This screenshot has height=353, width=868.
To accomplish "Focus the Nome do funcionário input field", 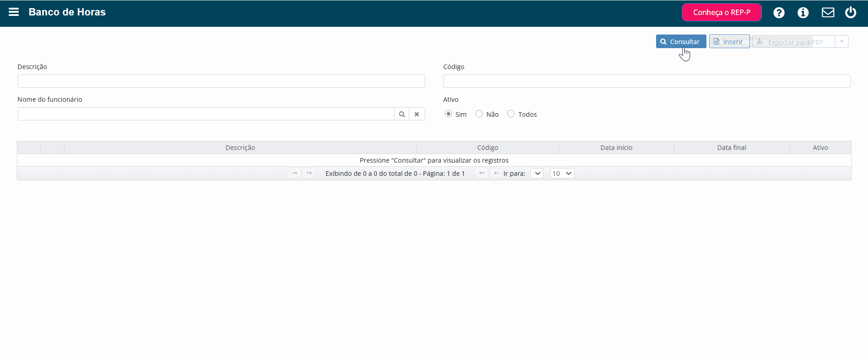I will pos(206,114).
